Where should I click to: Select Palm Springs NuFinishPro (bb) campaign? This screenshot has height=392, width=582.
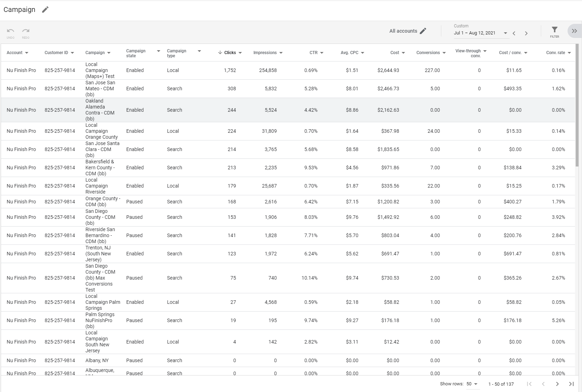100,320
